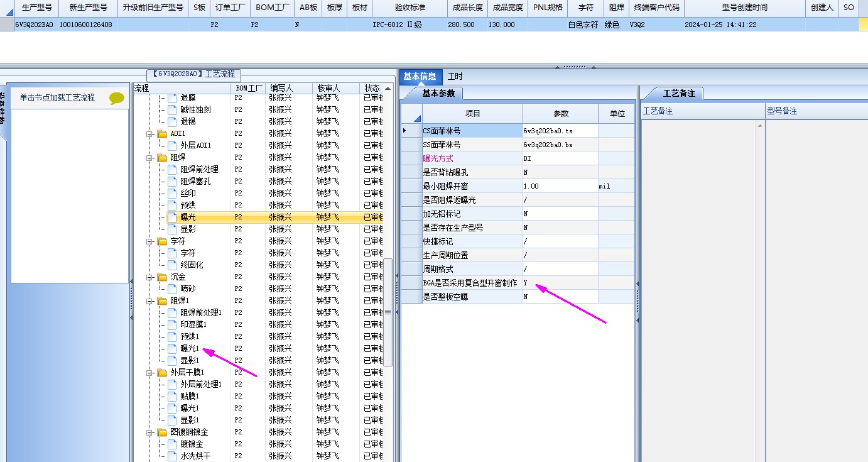Screen dimensions: 868x462
Task: Click the document icon of 退膜 step
Action: [173, 97]
